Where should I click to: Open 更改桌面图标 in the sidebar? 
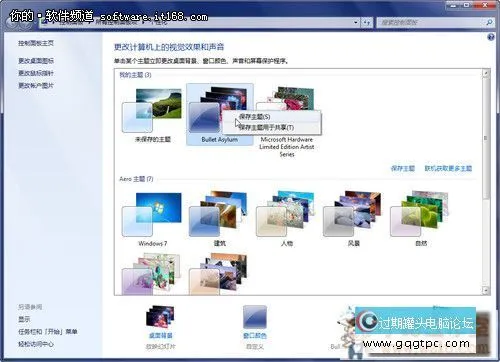coord(36,61)
